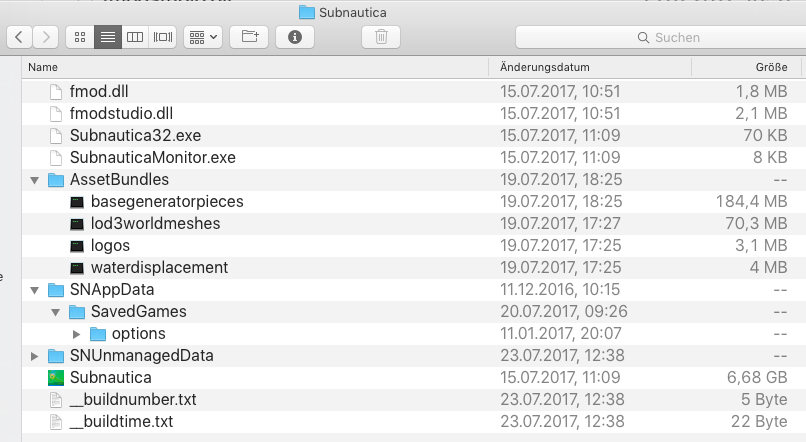806x442 pixels.
Task: Select the __buildnumber.txt file name
Action: click(x=133, y=400)
